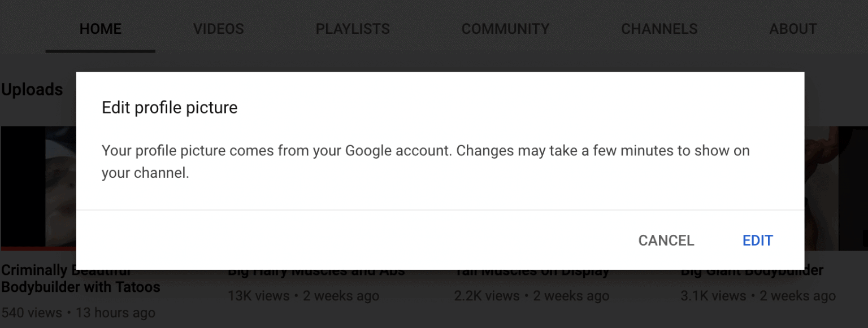The image size is (868, 328).
Task: Click the rightmost video thumbnail behind dialog
Action: [836, 186]
